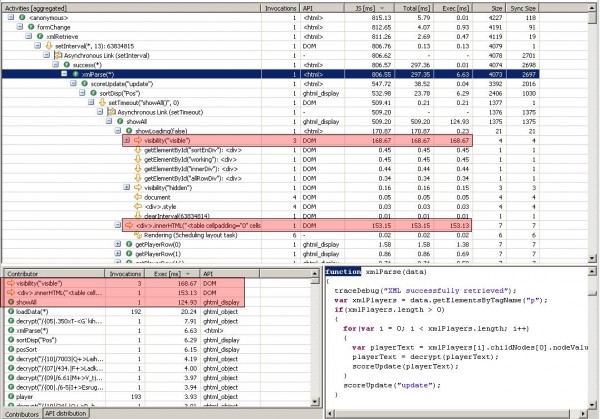Click the green icon next to showAll in tree
600x419 pixels.
coord(120,121)
